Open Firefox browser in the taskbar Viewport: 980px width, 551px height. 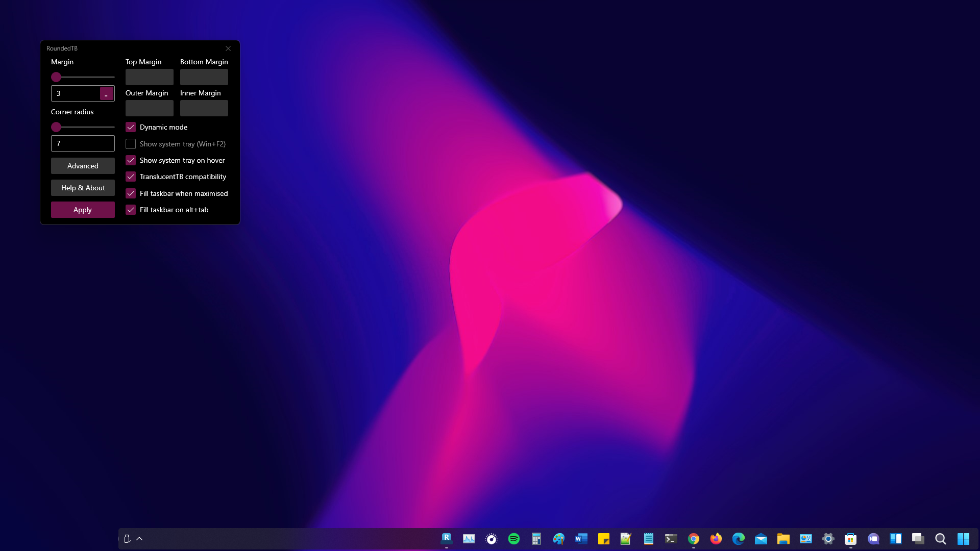point(716,539)
